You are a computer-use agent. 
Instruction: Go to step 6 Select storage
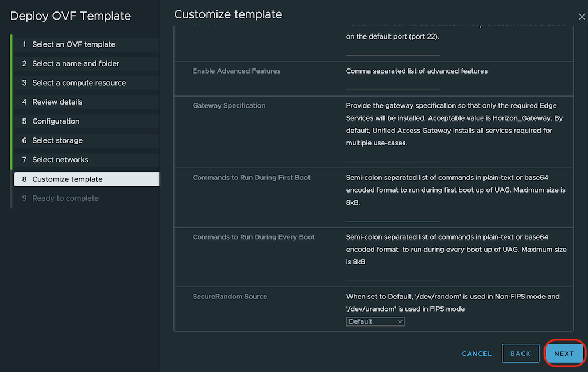pos(57,140)
